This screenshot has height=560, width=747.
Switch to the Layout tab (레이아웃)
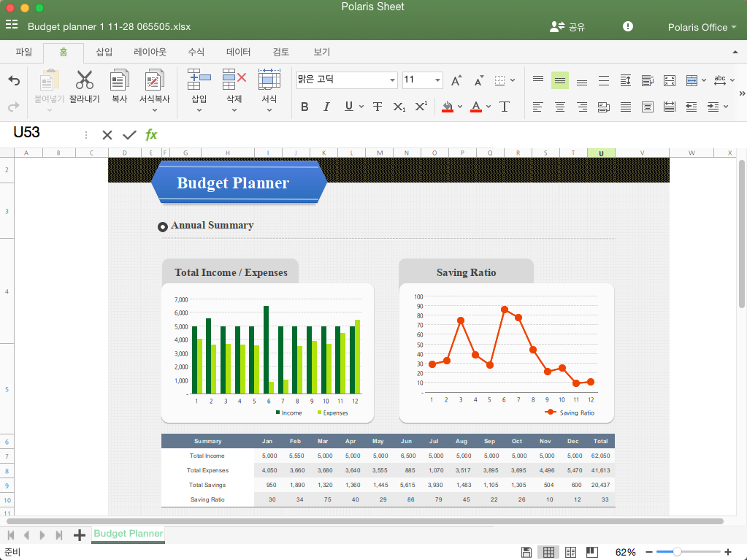point(150,52)
